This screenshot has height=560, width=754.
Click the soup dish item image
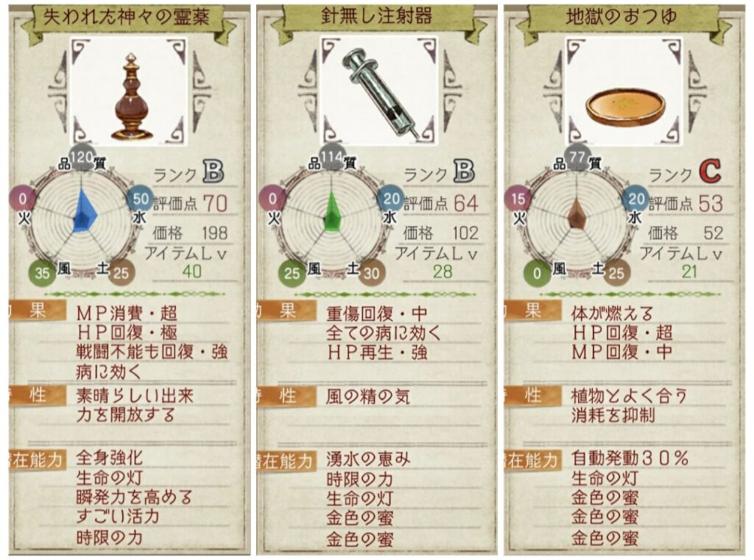tap(624, 110)
